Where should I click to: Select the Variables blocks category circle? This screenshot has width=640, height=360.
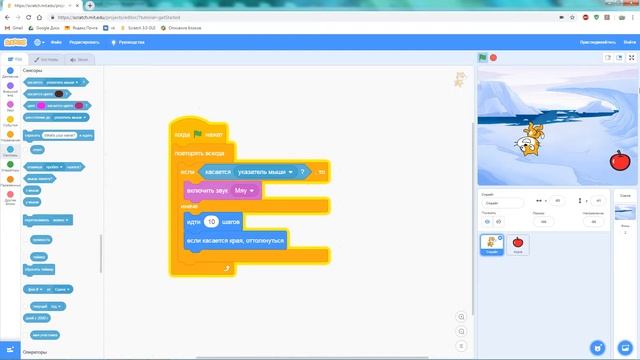pyautogui.click(x=10, y=179)
